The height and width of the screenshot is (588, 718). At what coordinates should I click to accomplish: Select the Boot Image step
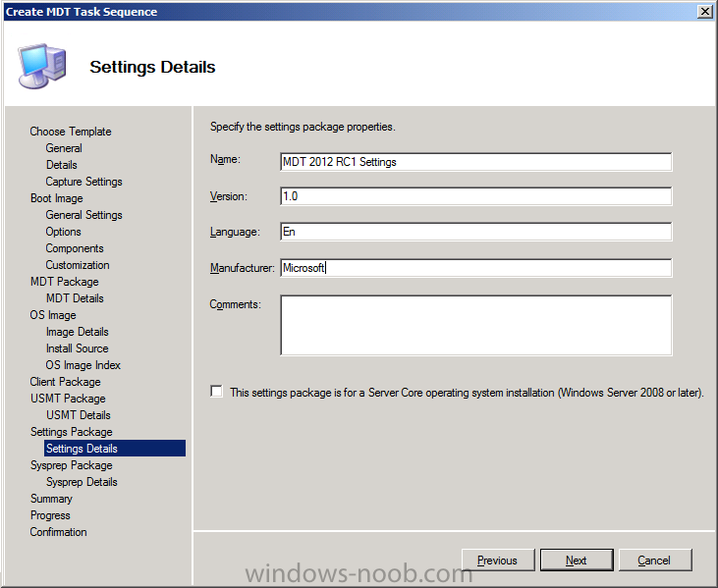[57, 198]
